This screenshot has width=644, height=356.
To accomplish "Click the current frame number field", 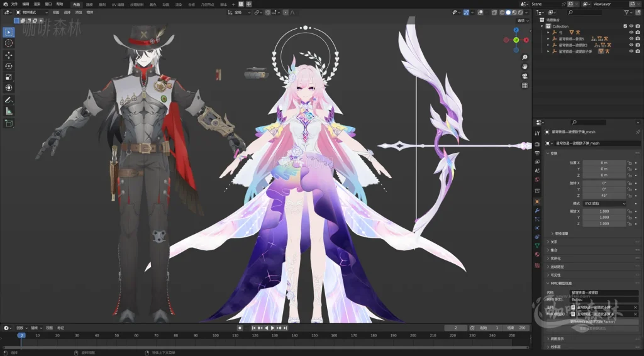I will pos(456,328).
